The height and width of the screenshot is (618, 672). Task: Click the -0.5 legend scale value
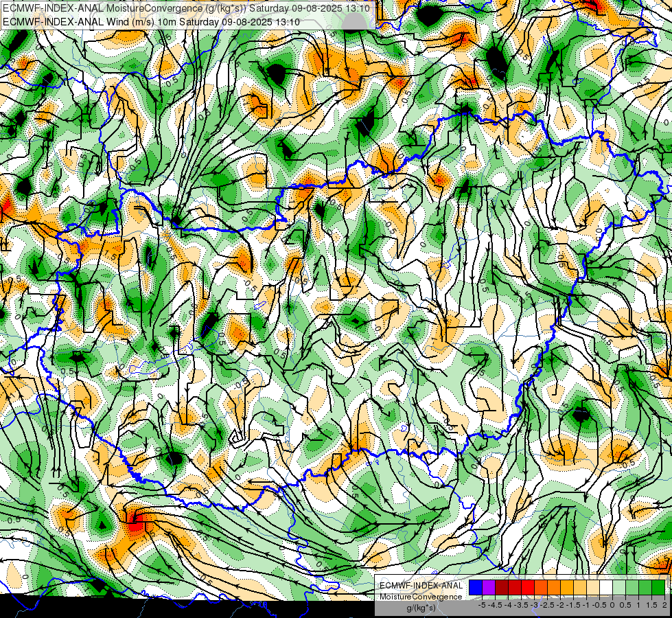(599, 605)
